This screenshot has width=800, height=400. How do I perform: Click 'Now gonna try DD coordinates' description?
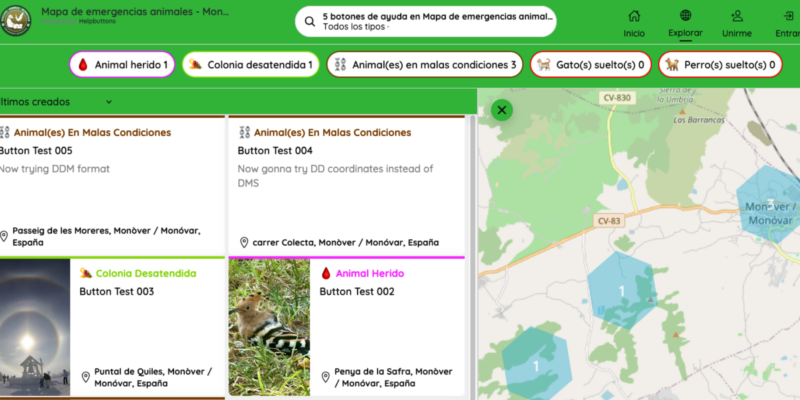click(335, 176)
